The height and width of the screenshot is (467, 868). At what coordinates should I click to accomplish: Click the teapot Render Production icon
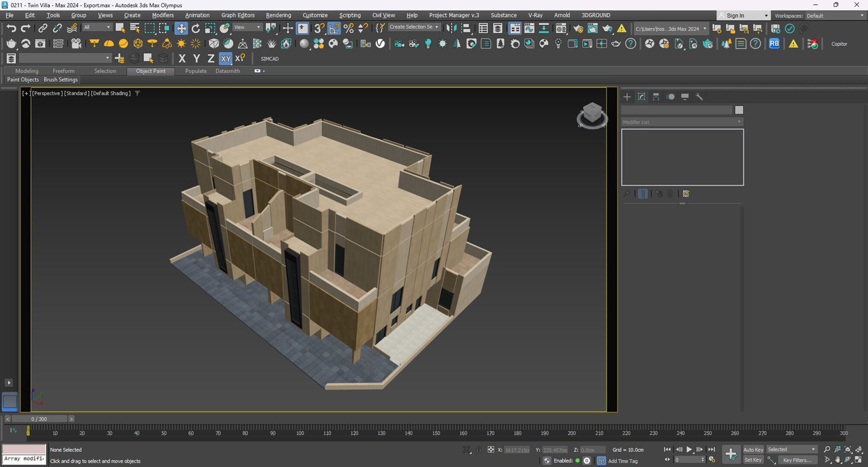pos(607,29)
